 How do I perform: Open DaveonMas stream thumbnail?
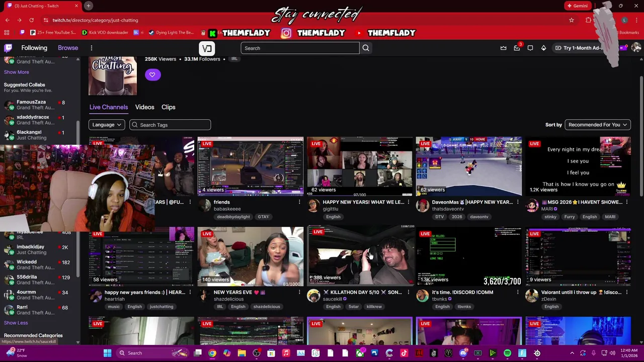(x=469, y=166)
